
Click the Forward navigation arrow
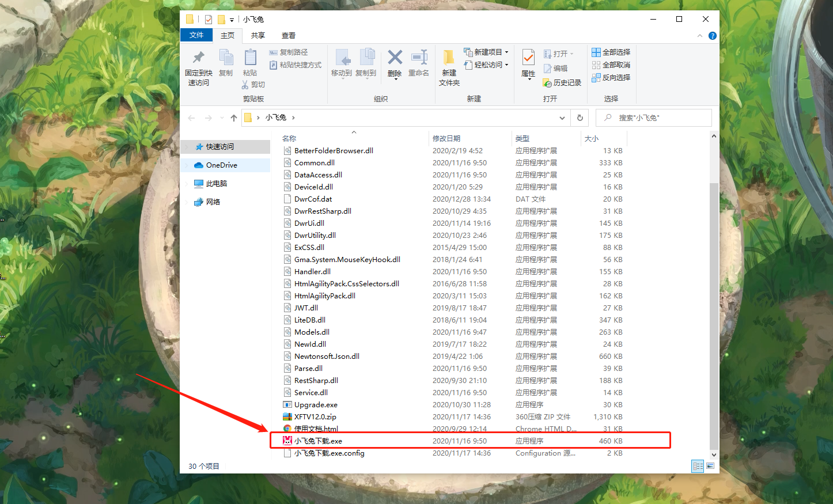click(x=209, y=118)
